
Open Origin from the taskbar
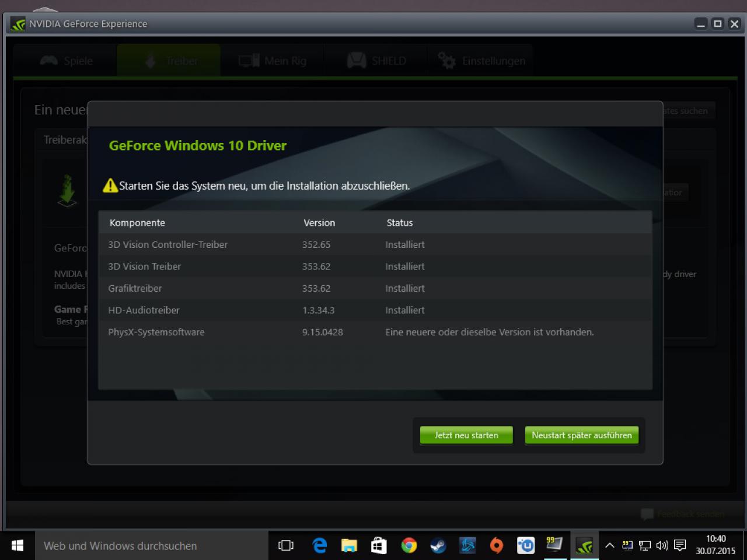[x=497, y=546]
